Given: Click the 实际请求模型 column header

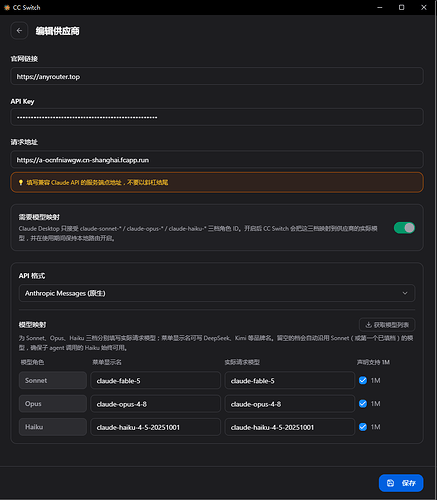Looking at the screenshot, I should [x=242, y=362].
